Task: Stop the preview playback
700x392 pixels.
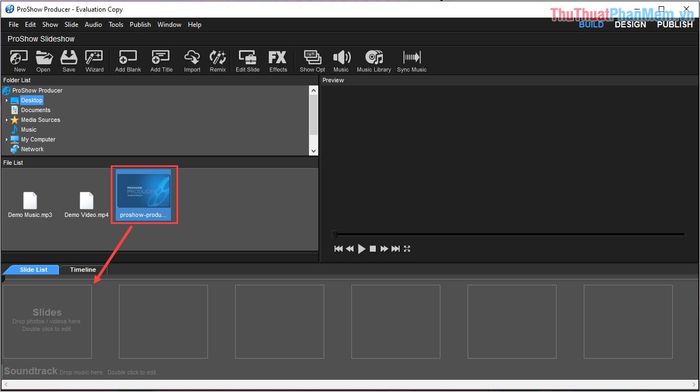Action: click(x=372, y=249)
